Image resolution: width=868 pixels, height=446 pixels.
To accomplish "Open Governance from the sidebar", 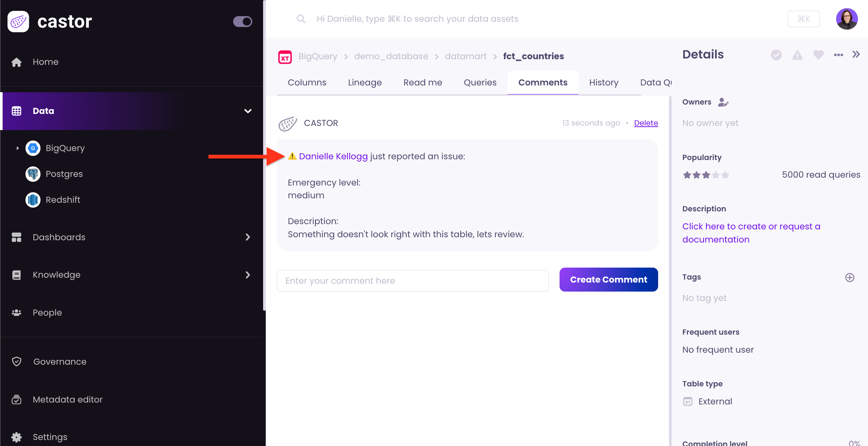I will (x=60, y=362).
